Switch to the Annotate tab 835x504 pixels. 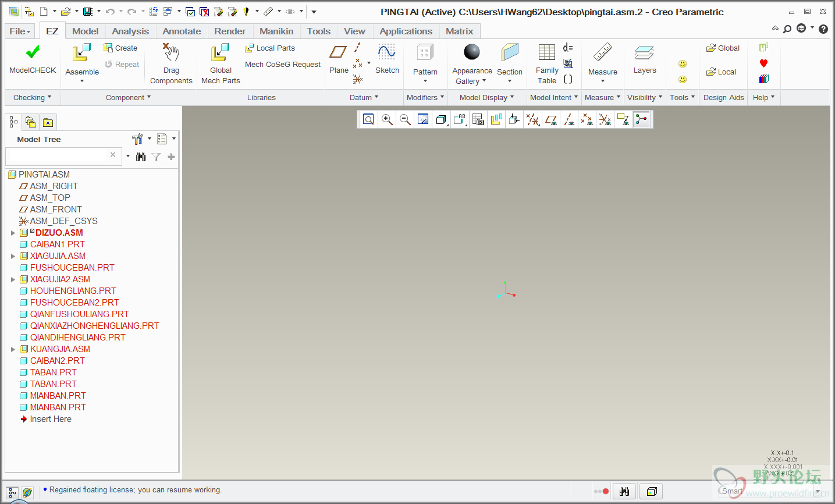coord(182,31)
